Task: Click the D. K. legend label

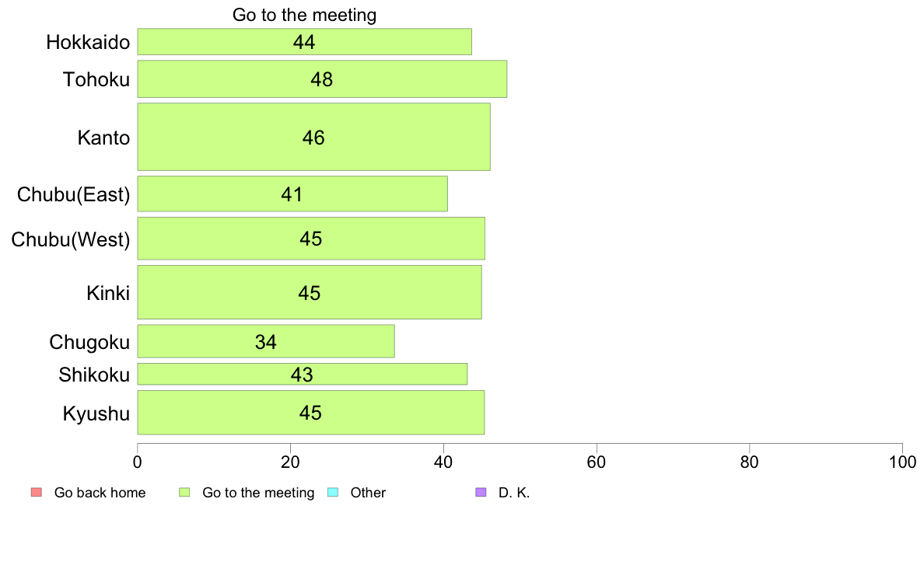Action: pos(514,493)
